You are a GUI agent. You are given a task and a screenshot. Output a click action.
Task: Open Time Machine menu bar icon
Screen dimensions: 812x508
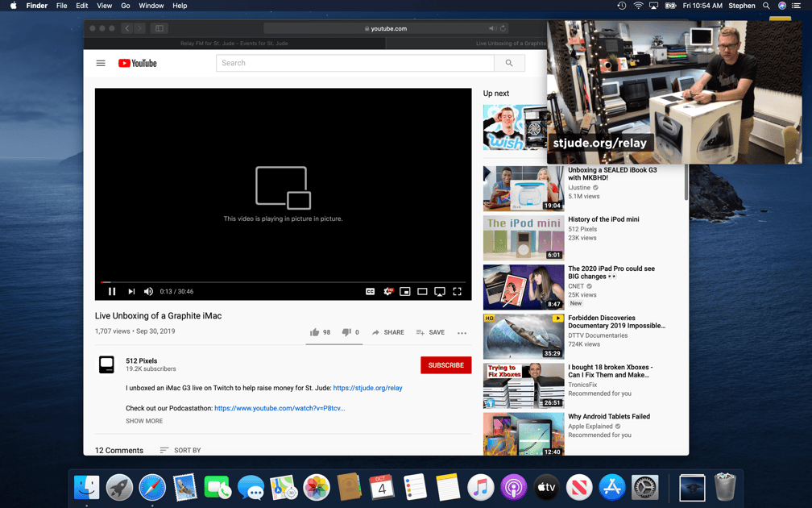622,6
